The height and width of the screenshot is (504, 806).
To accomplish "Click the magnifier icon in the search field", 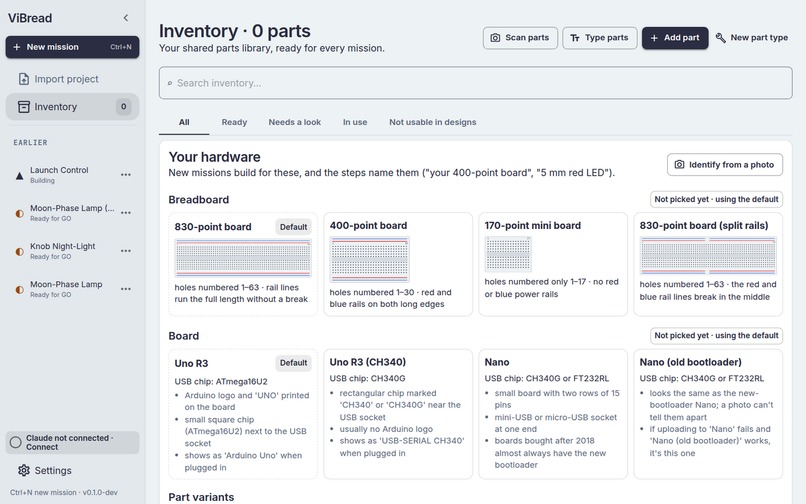I will tap(170, 83).
